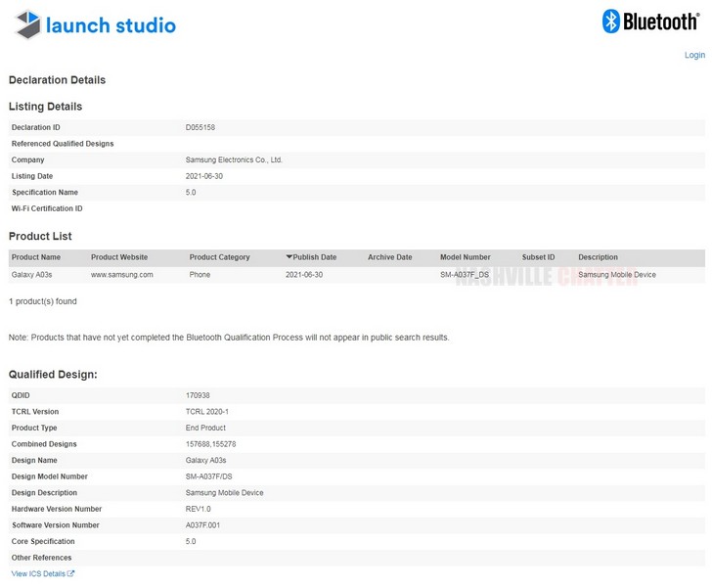This screenshot has height=588, width=712.
Task: Click the Model Number column header
Action: 466,257
